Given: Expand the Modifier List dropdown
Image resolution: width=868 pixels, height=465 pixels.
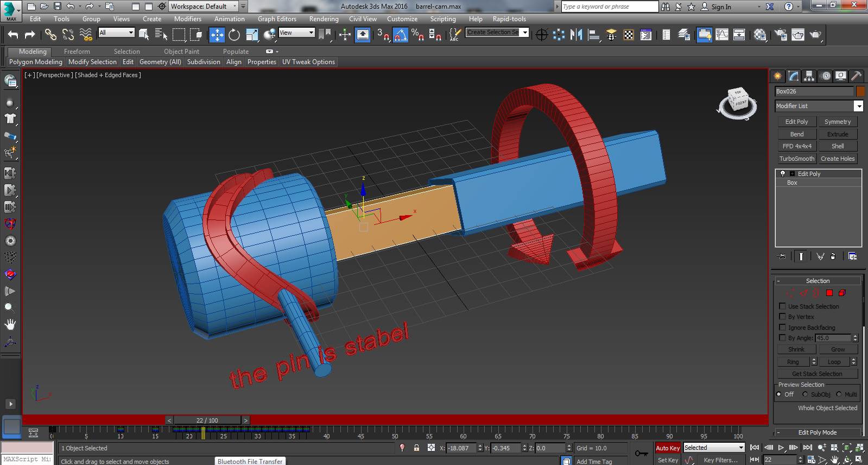Looking at the screenshot, I should point(858,106).
